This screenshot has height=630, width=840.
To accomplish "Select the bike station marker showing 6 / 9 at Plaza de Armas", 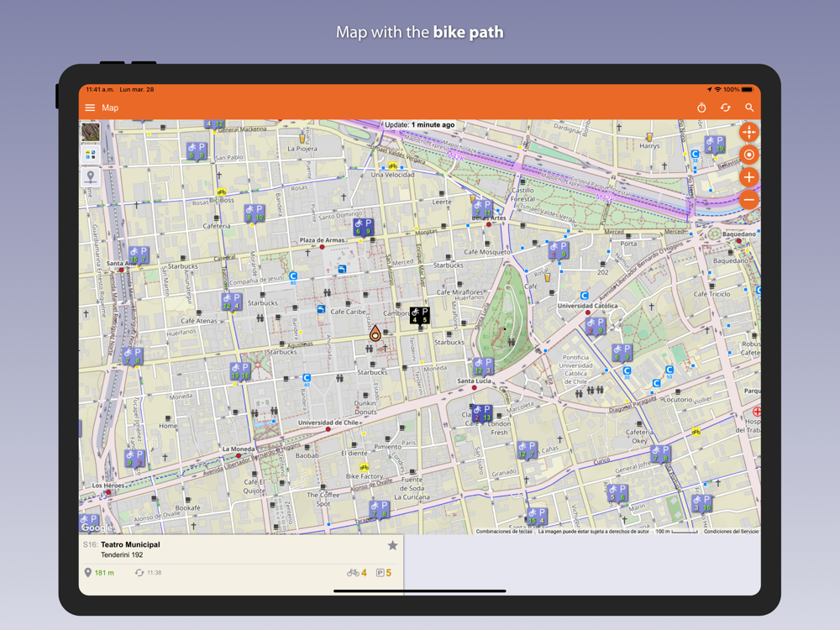I will click(x=363, y=227).
